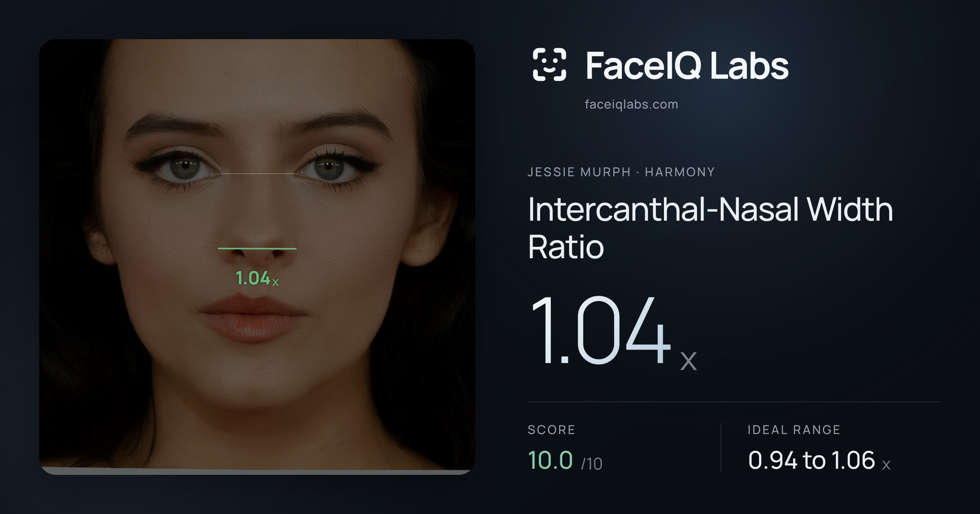Screen dimensions: 980x514
Task: Click the FaceIQ Labs brand name
Action: 687,65
